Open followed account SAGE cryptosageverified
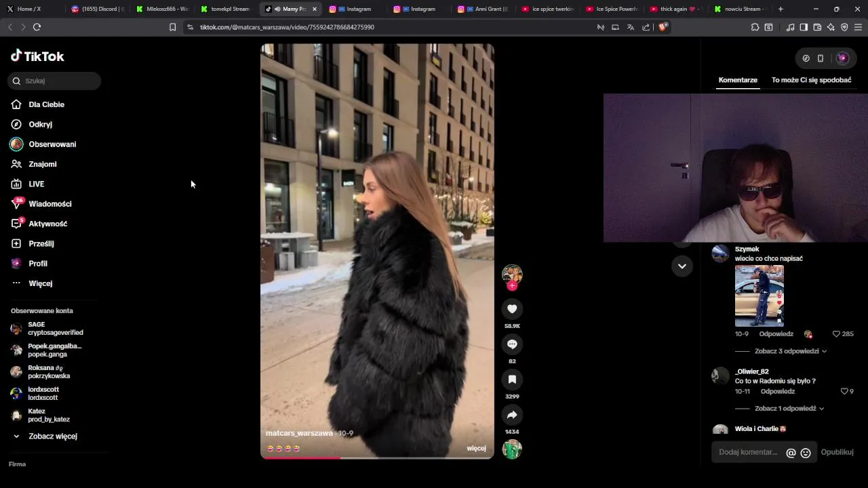 tap(47, 329)
